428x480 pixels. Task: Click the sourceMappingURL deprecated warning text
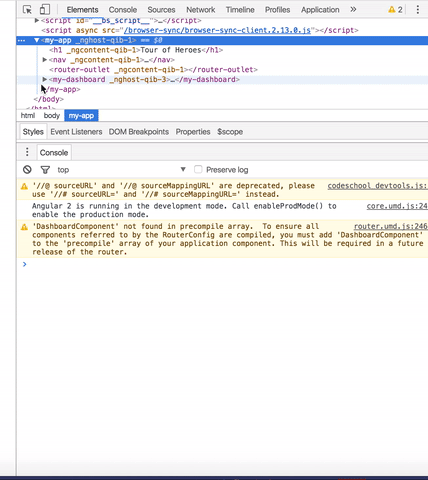(x=173, y=190)
